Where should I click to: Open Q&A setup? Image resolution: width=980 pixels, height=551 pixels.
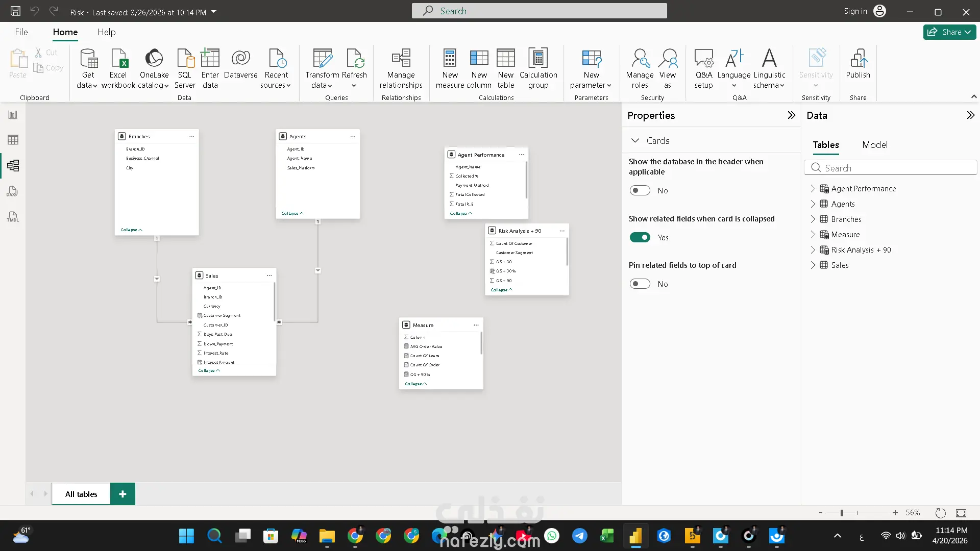703,69
